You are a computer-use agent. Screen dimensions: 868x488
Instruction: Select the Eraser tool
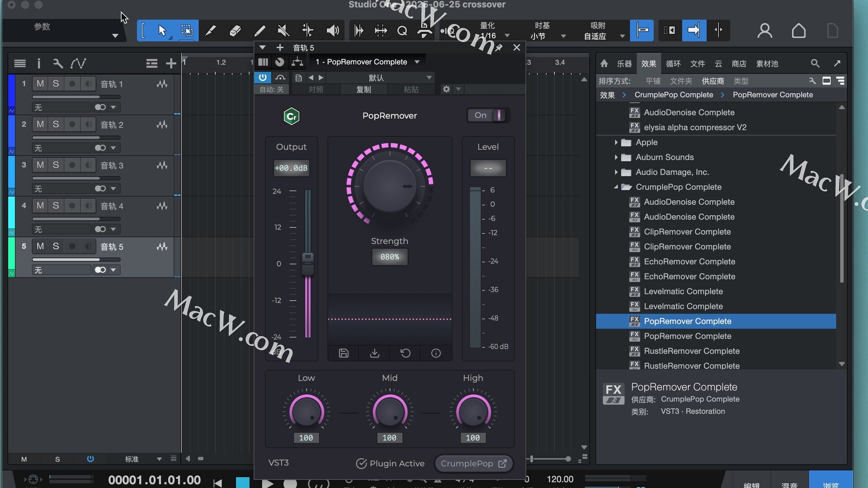tap(235, 31)
